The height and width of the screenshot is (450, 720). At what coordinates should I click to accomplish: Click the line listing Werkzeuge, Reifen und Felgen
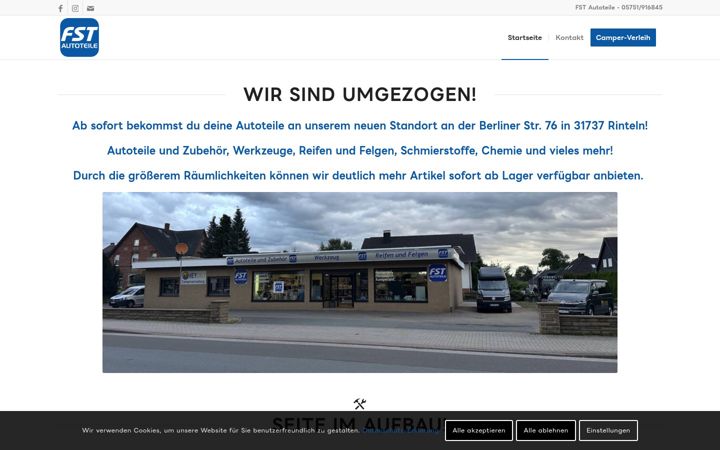[x=360, y=151]
